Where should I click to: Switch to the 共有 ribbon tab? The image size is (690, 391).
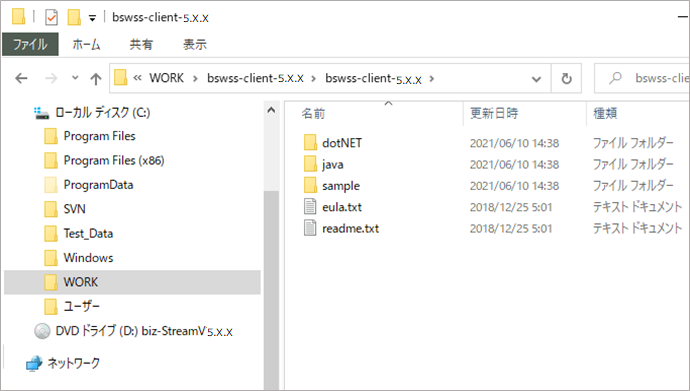[x=141, y=44]
